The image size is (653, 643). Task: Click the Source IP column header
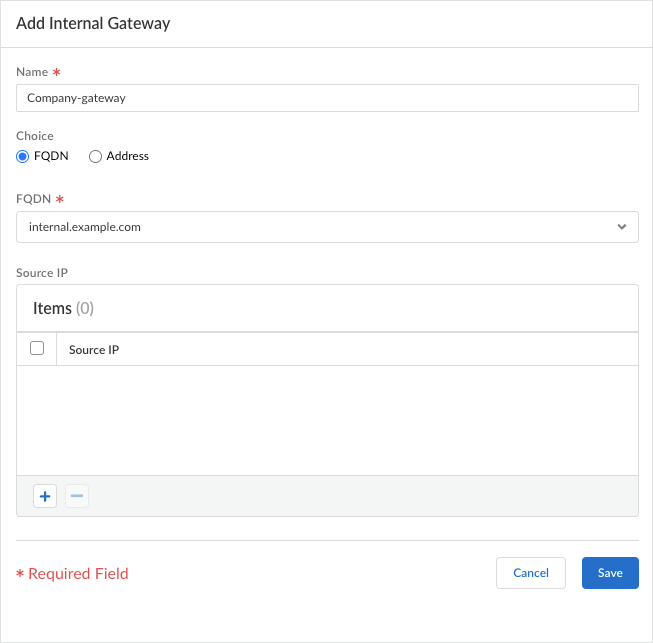point(94,350)
